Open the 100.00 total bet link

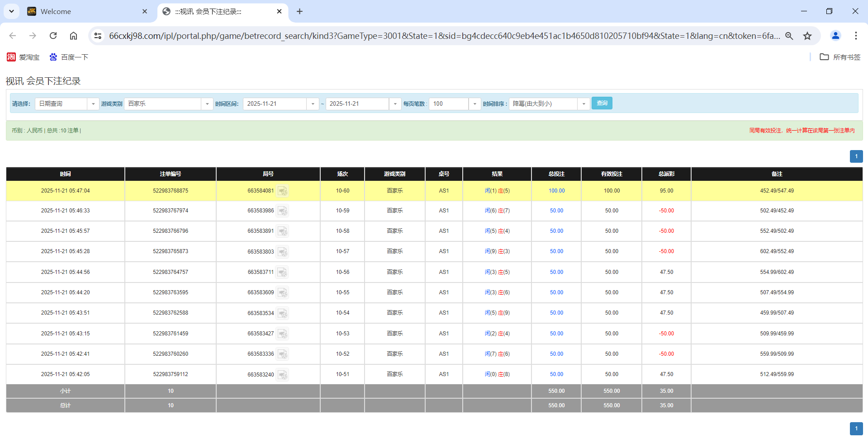coord(556,191)
